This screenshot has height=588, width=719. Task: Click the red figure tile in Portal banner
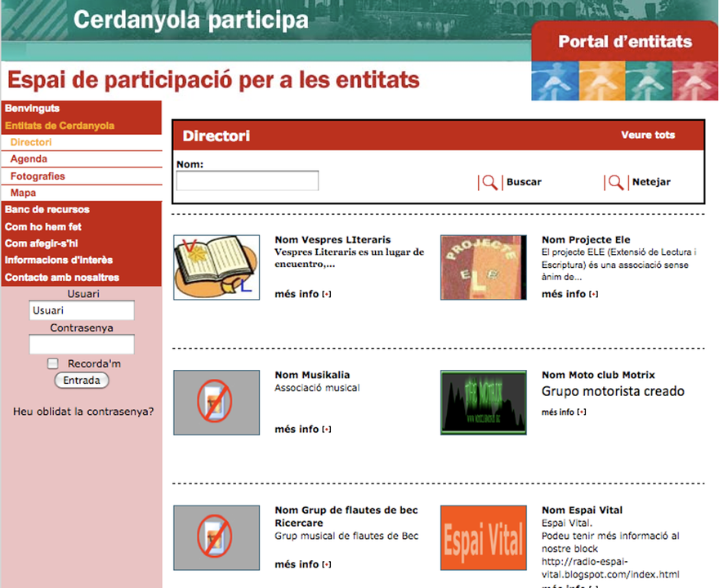coord(695,81)
